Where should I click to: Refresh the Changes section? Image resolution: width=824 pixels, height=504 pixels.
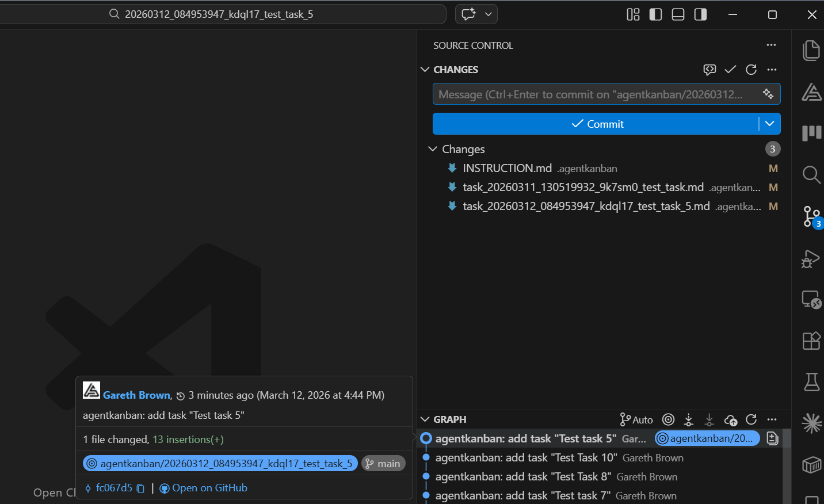[x=751, y=70]
